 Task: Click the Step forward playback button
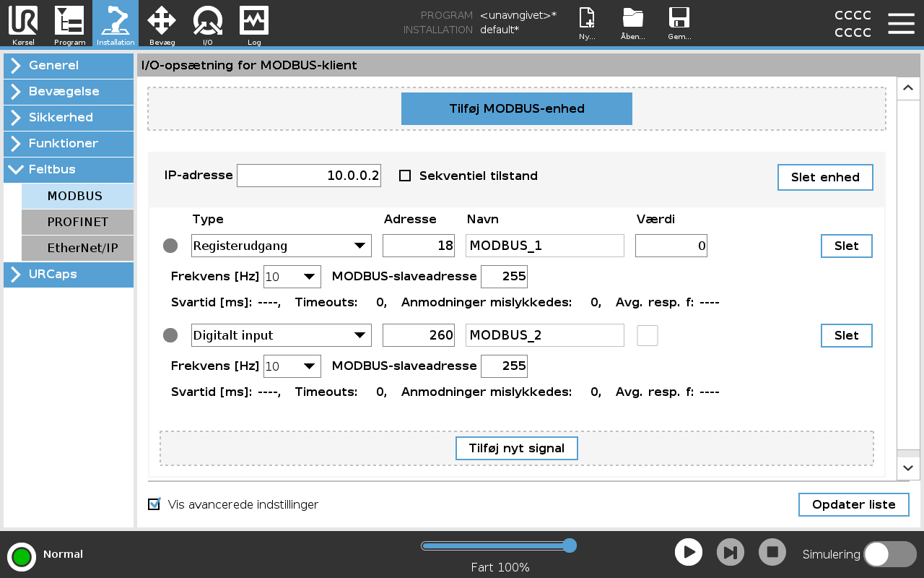coord(731,552)
